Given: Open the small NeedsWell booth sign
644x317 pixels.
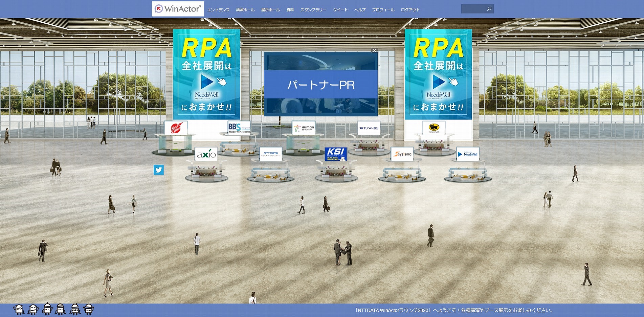Looking at the screenshot, I should (x=468, y=154).
